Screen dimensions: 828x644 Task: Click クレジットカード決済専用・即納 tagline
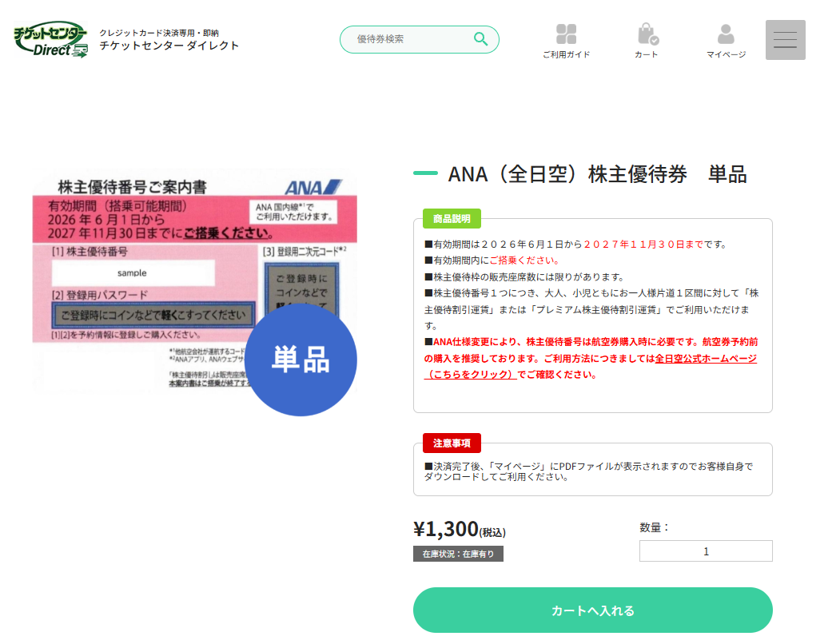(x=159, y=33)
